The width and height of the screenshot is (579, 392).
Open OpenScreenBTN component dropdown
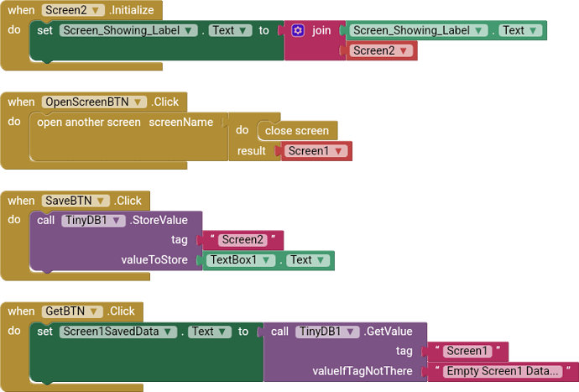pyautogui.click(x=94, y=102)
